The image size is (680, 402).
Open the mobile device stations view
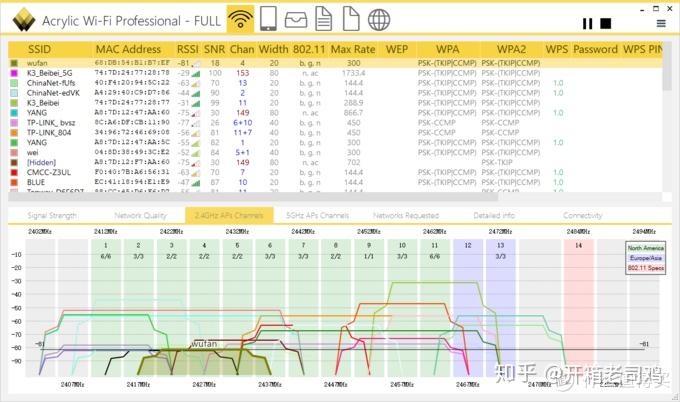tap(268, 19)
